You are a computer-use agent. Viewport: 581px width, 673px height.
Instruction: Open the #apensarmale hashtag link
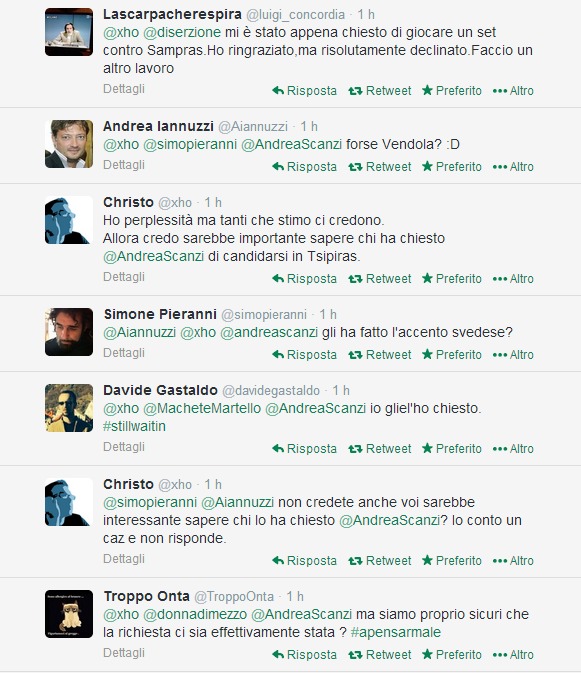click(396, 632)
